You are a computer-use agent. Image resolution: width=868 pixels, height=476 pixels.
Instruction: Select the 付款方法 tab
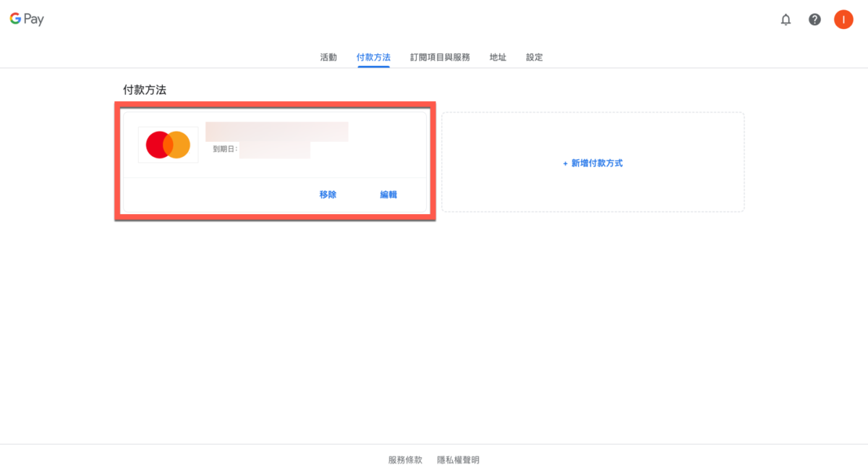pos(373,57)
